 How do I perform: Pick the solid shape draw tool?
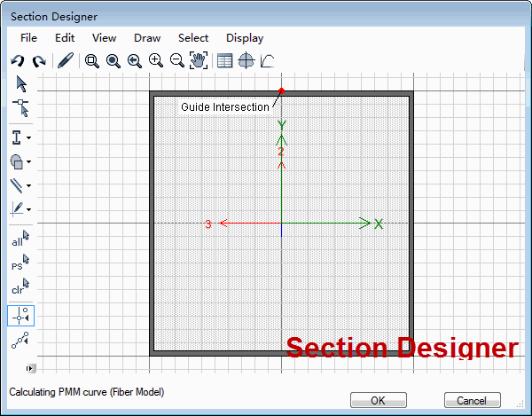(17, 161)
